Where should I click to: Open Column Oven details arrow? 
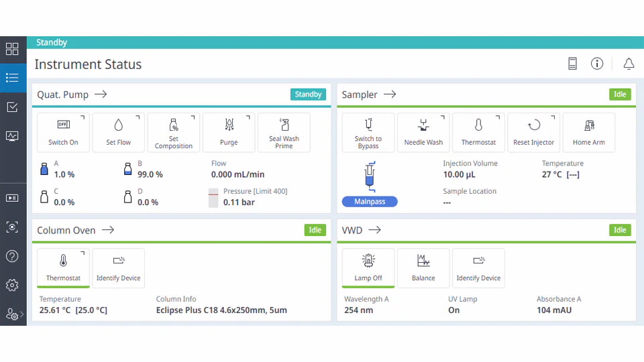tap(108, 230)
